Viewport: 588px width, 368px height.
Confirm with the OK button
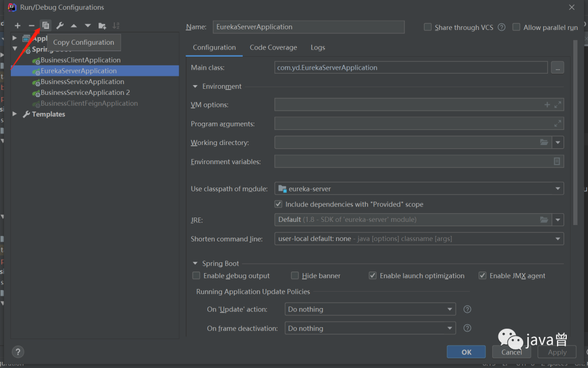tap(466, 352)
